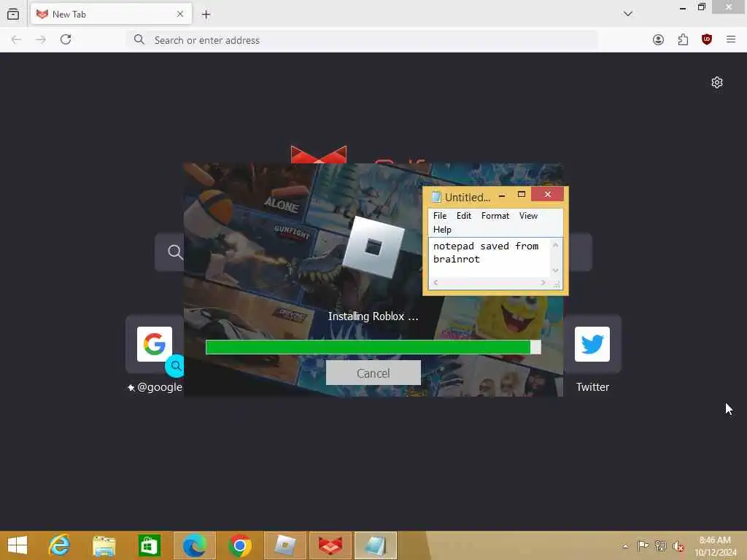Image resolution: width=747 pixels, height=560 pixels.
Task: Open the account profile icon in toolbar
Action: 658,40
